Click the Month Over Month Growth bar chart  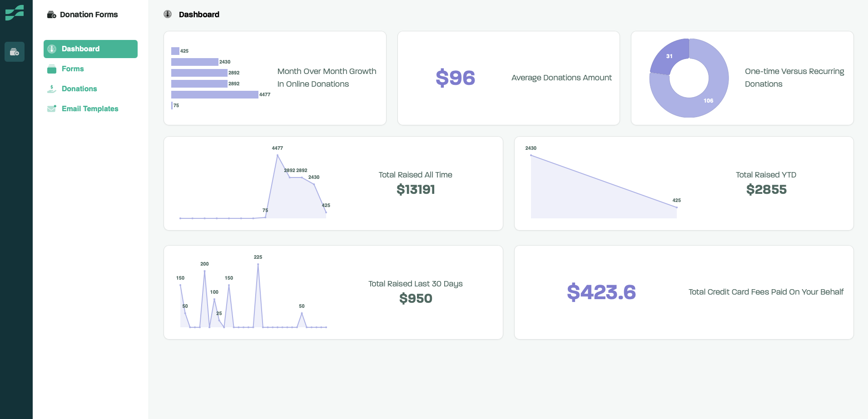pos(213,78)
